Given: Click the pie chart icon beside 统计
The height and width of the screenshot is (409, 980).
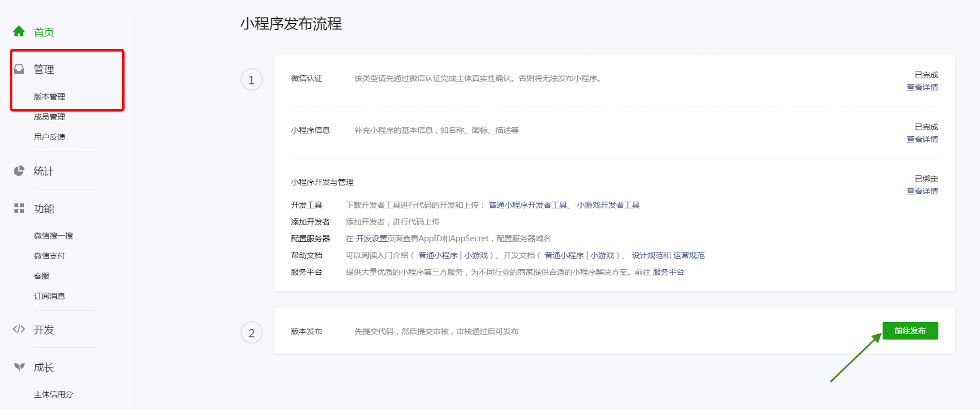Looking at the screenshot, I should (19, 171).
